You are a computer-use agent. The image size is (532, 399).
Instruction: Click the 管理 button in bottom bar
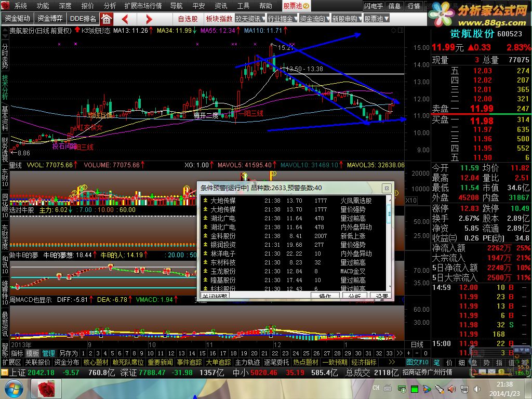(x=48, y=353)
